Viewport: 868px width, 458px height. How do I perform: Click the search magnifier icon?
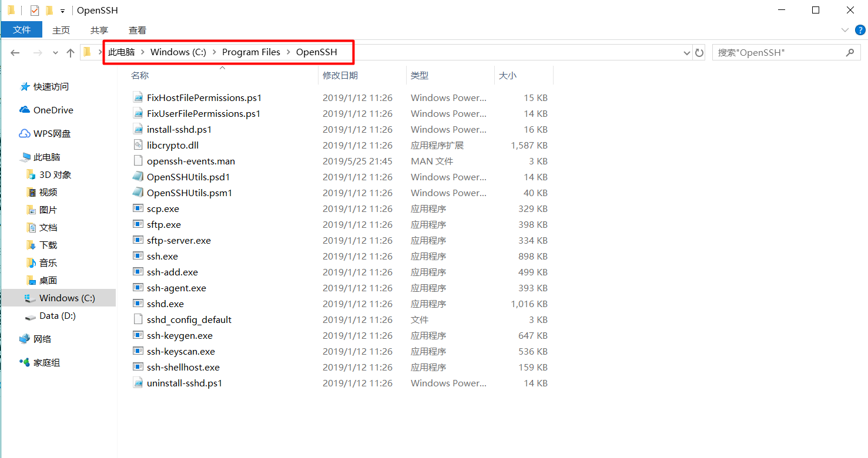(850, 52)
